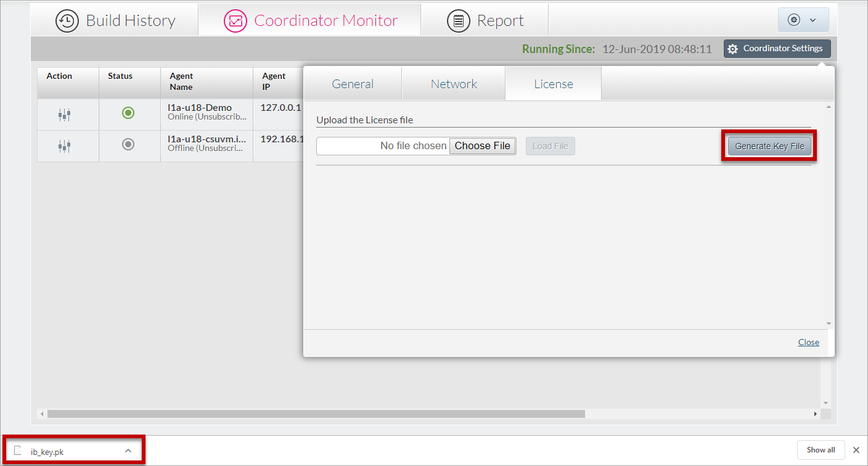This screenshot has width=868, height=466.
Task: Dismiss the downloads bar with the X
Action: click(x=856, y=450)
